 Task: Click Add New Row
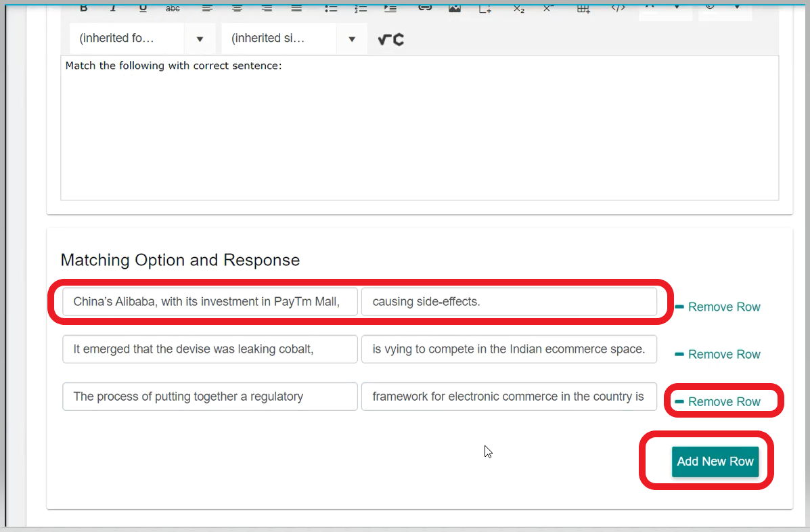point(715,461)
